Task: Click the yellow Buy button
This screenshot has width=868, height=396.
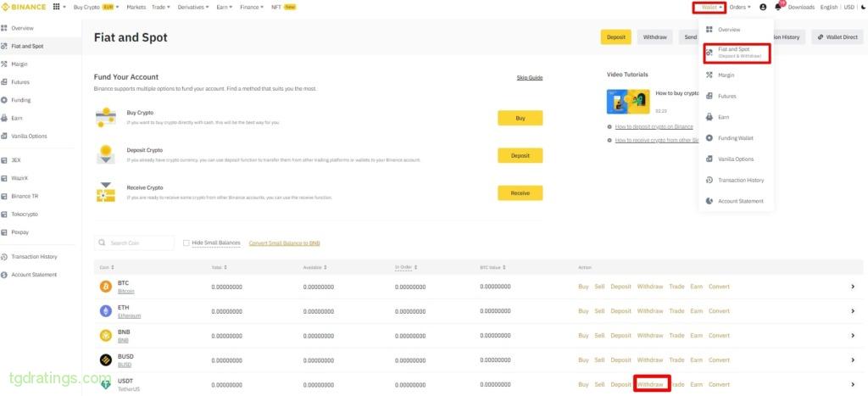Action: (x=520, y=118)
